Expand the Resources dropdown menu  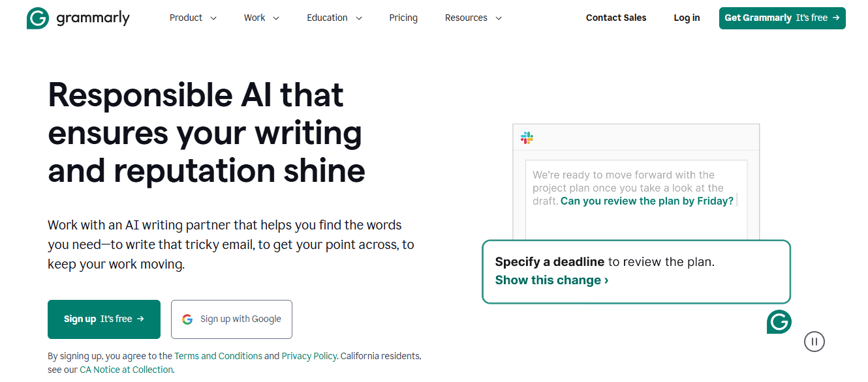(x=473, y=18)
